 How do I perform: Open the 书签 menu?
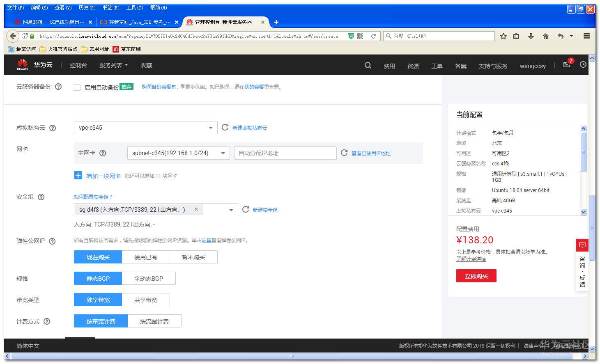(111, 8)
